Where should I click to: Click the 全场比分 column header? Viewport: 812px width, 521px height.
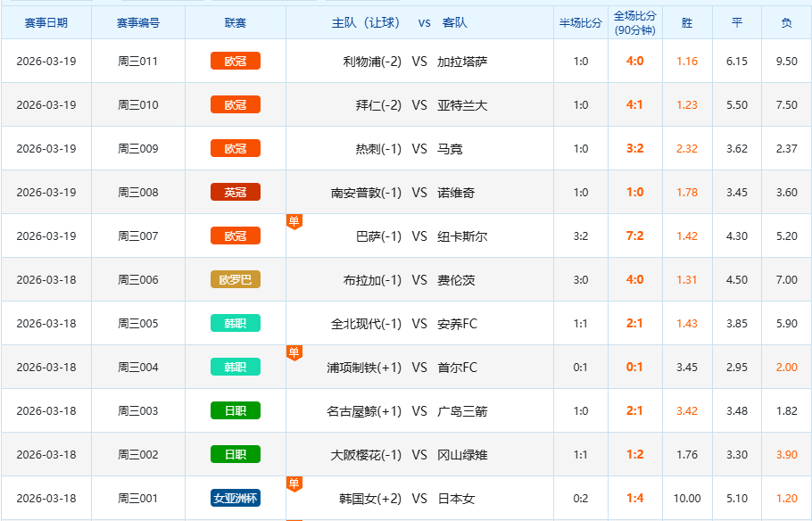click(634, 22)
